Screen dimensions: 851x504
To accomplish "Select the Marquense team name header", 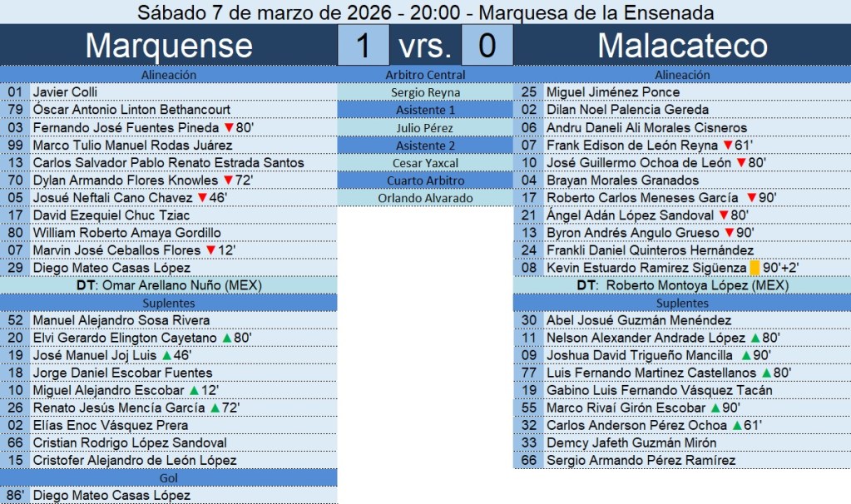I will pyautogui.click(x=168, y=46).
